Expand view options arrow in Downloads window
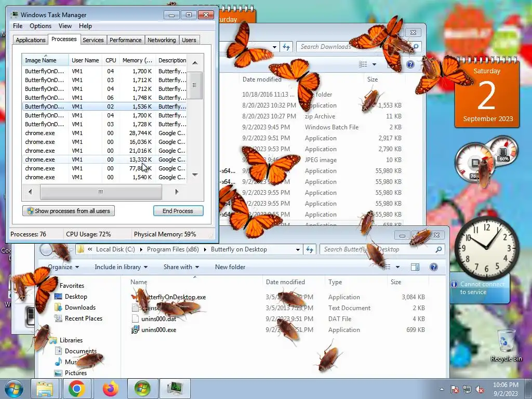The width and height of the screenshot is (532, 399). [x=374, y=64]
